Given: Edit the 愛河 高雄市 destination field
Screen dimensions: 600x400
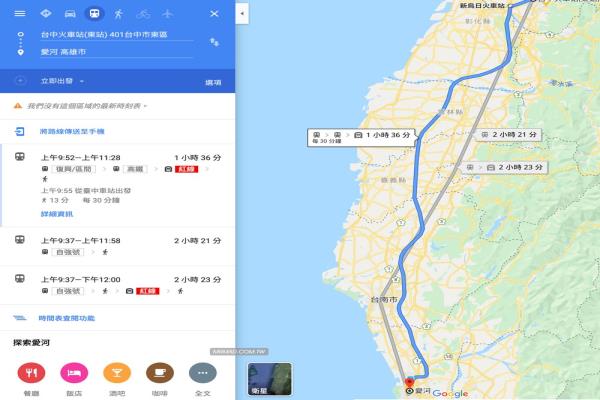Looking at the screenshot, I should (117, 52).
